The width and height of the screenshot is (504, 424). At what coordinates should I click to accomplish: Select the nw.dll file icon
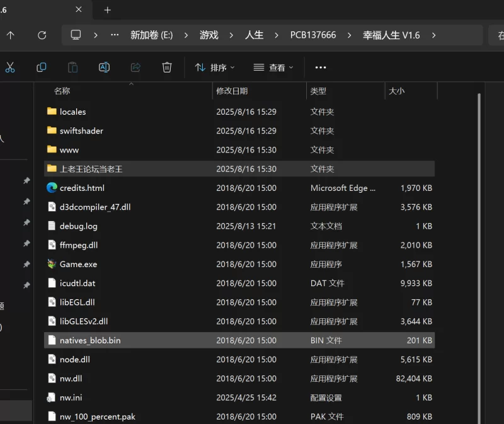(x=52, y=378)
